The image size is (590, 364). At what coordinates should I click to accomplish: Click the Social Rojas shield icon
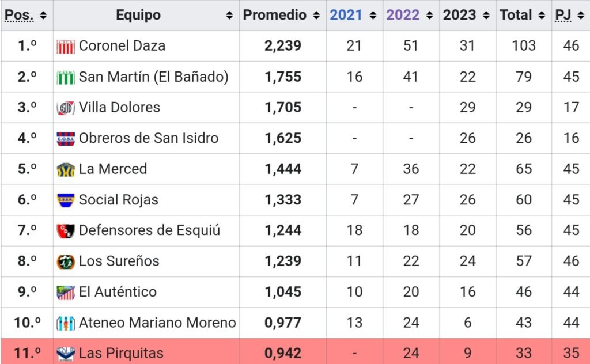coord(66,200)
